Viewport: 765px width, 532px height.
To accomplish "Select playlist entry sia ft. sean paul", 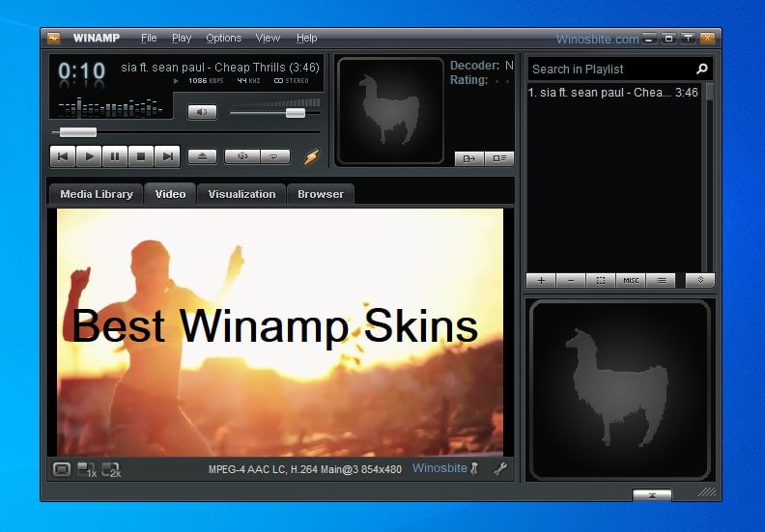I will (613, 93).
